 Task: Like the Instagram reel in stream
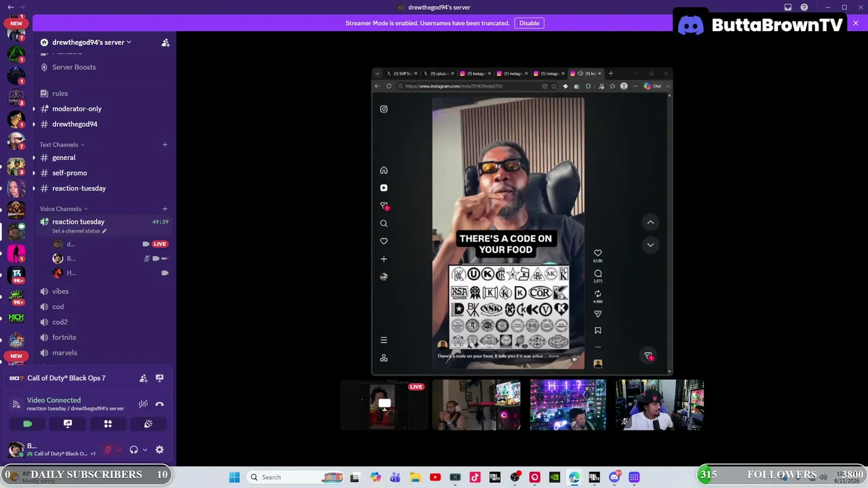(x=597, y=253)
